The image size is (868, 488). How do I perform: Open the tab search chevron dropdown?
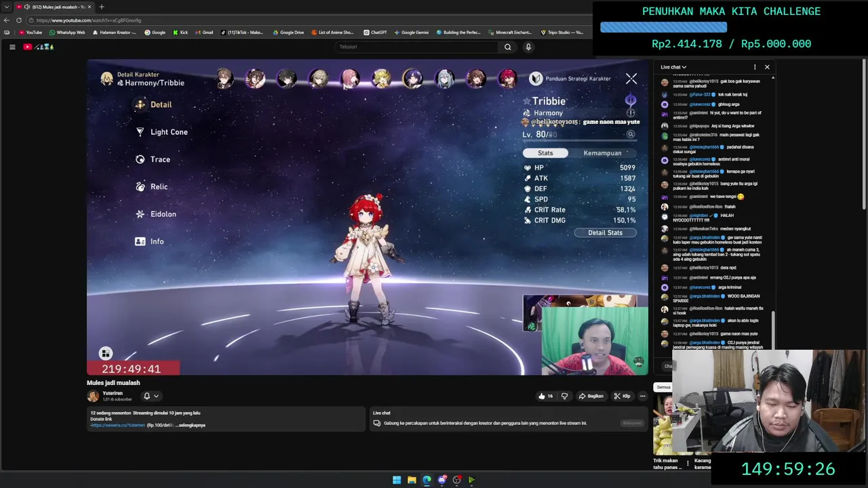pos(5,7)
